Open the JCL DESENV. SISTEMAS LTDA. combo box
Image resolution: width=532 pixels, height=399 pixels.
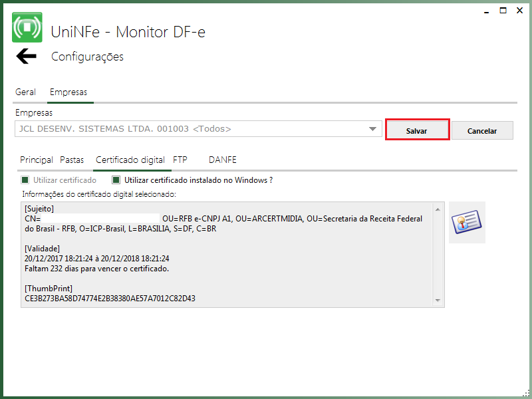(198, 129)
